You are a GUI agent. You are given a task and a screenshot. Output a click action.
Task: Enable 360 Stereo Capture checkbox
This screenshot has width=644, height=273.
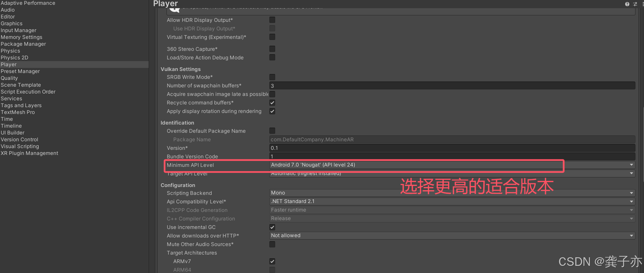(x=272, y=49)
